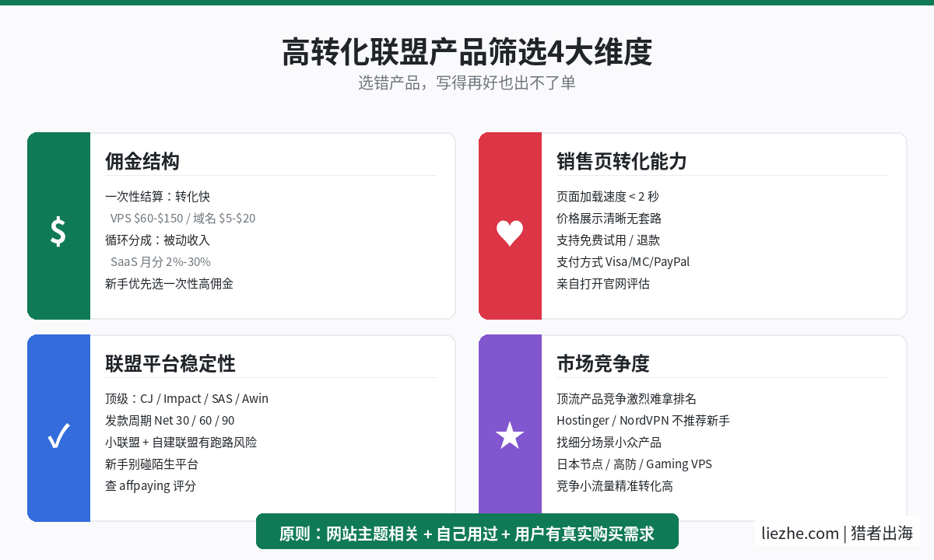Click the line 顶流产品竞争激烈难拿排名
Viewport: 934px width, 560px height.
tap(627, 399)
